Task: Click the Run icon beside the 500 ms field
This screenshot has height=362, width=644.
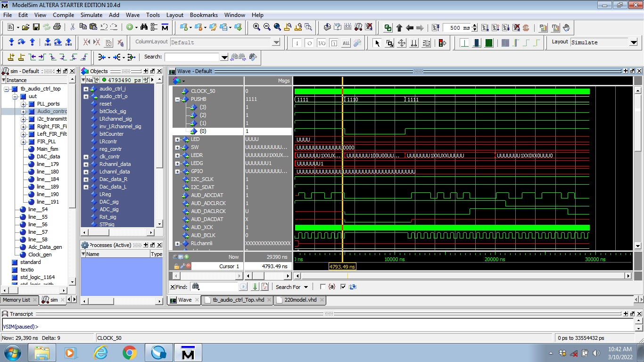Action: point(485,27)
